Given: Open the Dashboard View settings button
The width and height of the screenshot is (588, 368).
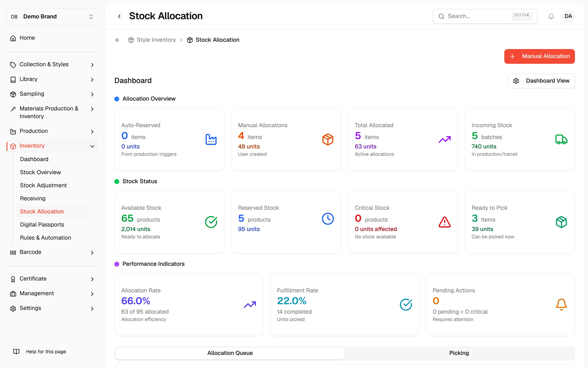Looking at the screenshot, I should (541, 81).
